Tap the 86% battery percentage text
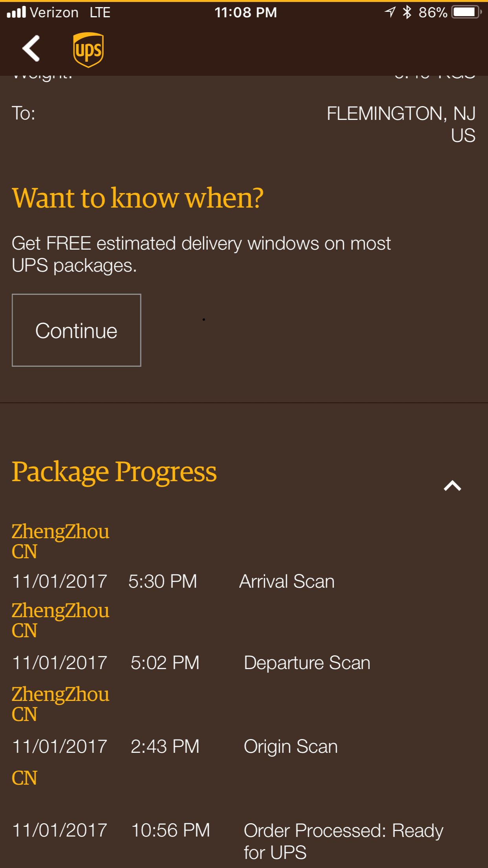Viewport: 488px width, 868px height. coord(433,13)
